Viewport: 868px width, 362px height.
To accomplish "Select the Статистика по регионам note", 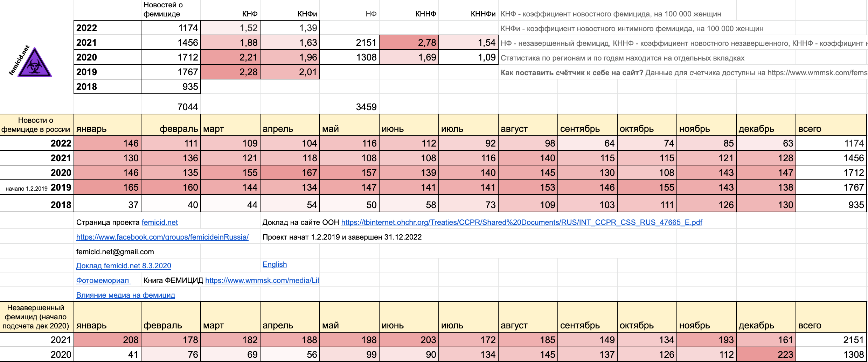I will (623, 58).
